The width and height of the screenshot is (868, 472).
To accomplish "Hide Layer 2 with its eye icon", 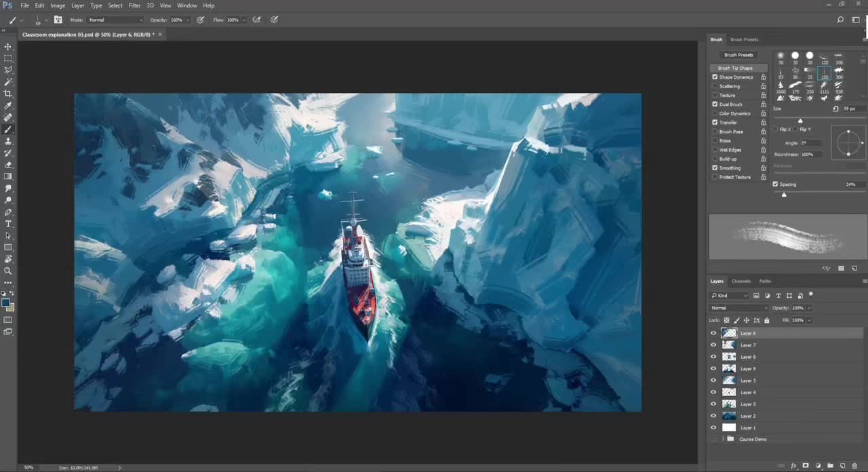I will coord(713,416).
